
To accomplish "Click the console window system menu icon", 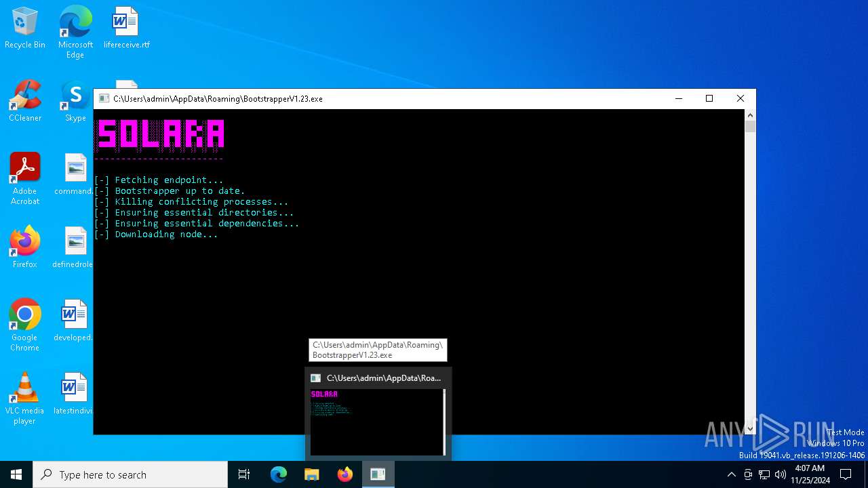I will 104,98.
